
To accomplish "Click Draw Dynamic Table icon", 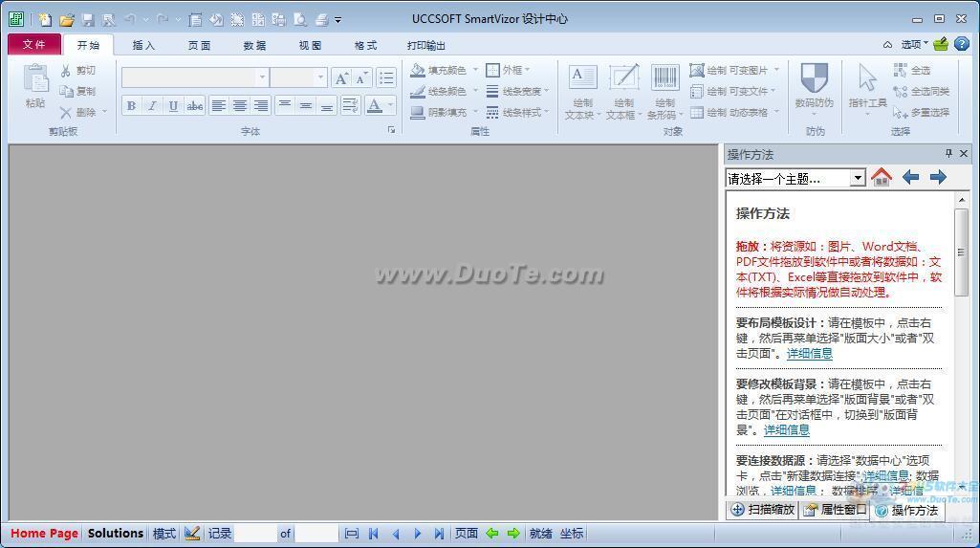I will [x=697, y=113].
